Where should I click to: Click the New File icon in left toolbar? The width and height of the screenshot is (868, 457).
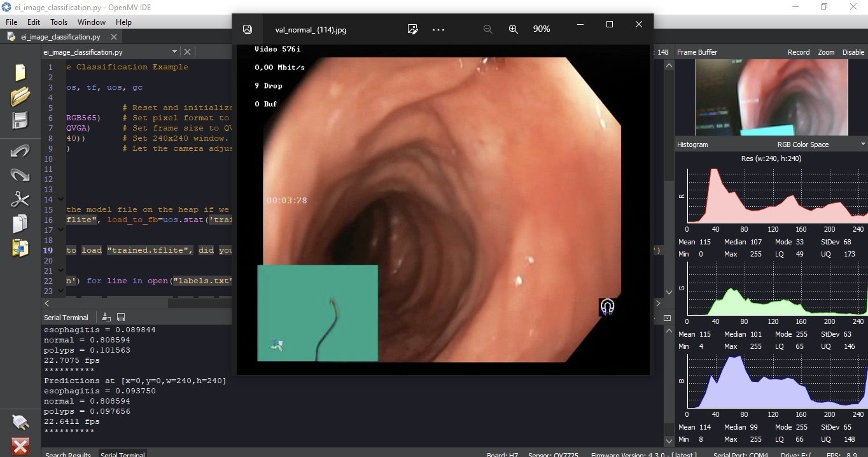(20, 73)
